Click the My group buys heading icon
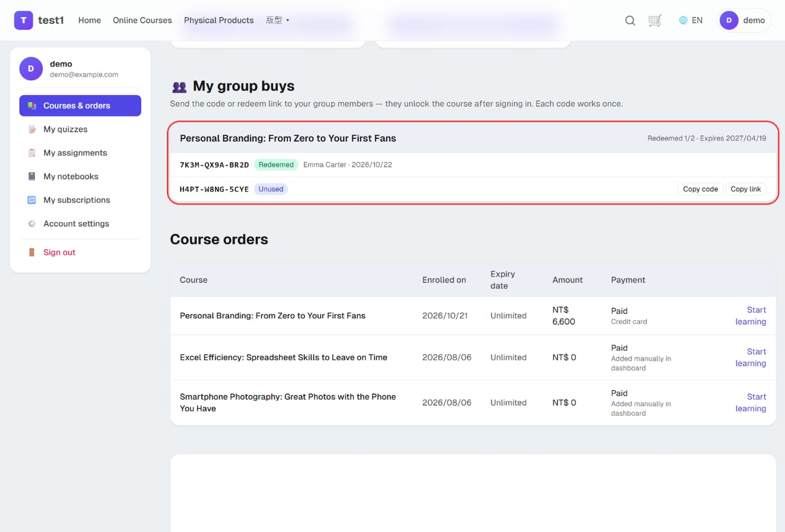The height and width of the screenshot is (532, 785). point(179,87)
